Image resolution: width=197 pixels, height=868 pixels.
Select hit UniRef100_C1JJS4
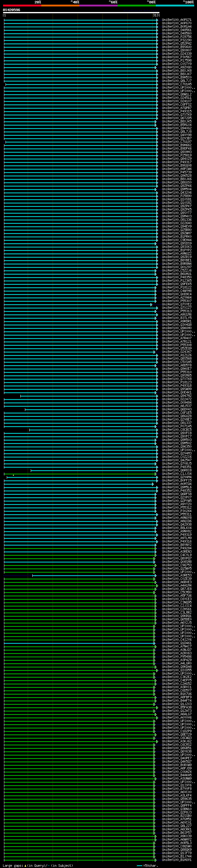pyautogui.click(x=176, y=474)
